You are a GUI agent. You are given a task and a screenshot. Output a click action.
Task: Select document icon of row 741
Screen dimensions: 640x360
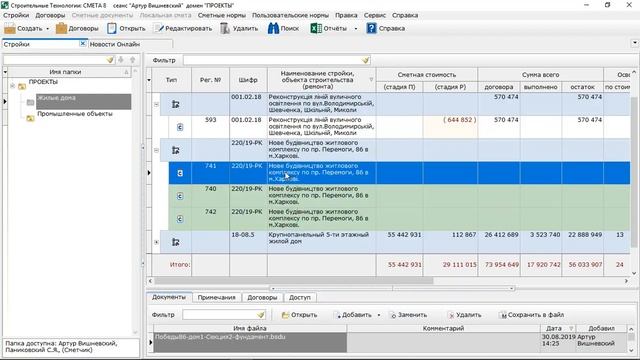(x=180, y=173)
